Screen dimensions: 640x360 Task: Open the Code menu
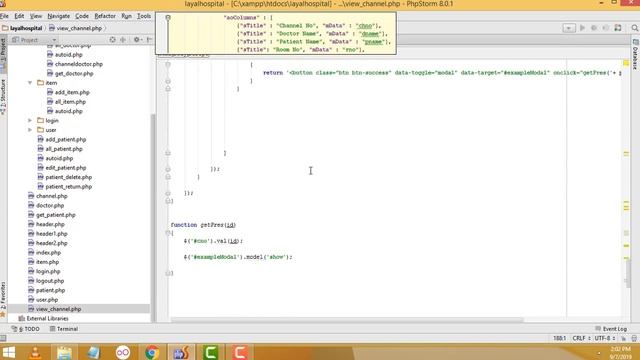coord(82,16)
